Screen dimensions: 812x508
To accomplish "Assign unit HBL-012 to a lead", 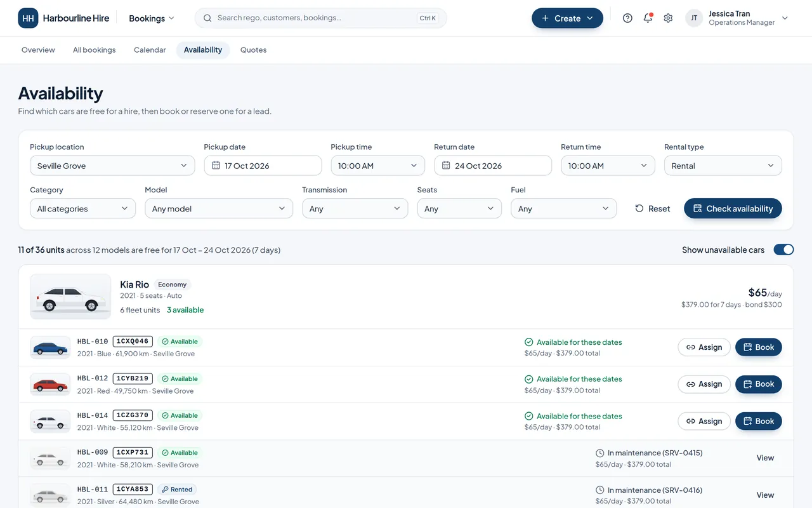I will point(704,384).
